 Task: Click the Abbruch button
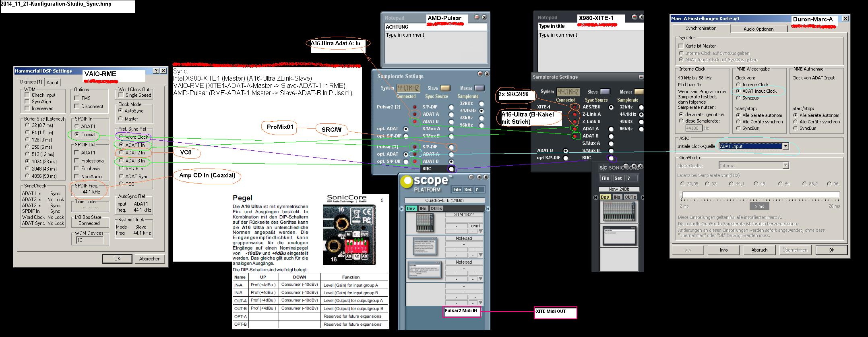coord(759,250)
